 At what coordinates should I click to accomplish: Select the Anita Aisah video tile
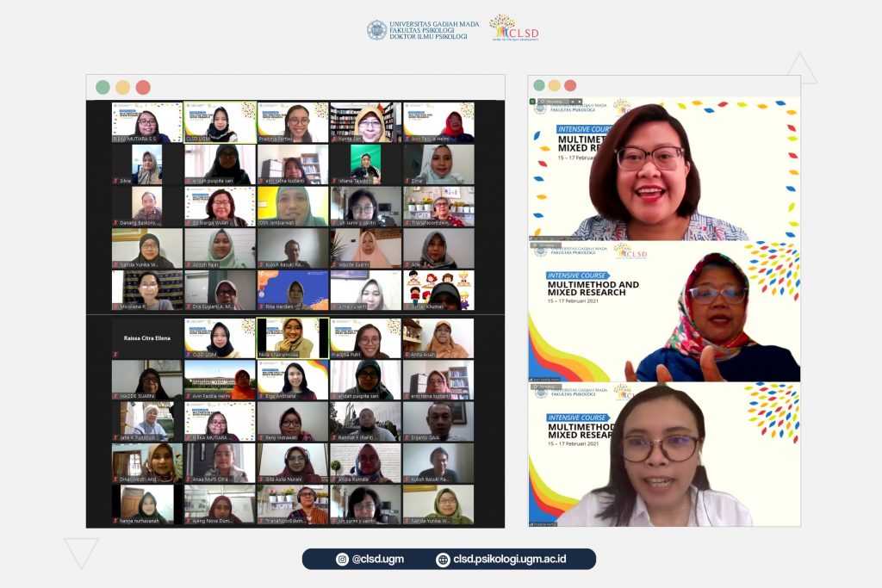click(438, 337)
